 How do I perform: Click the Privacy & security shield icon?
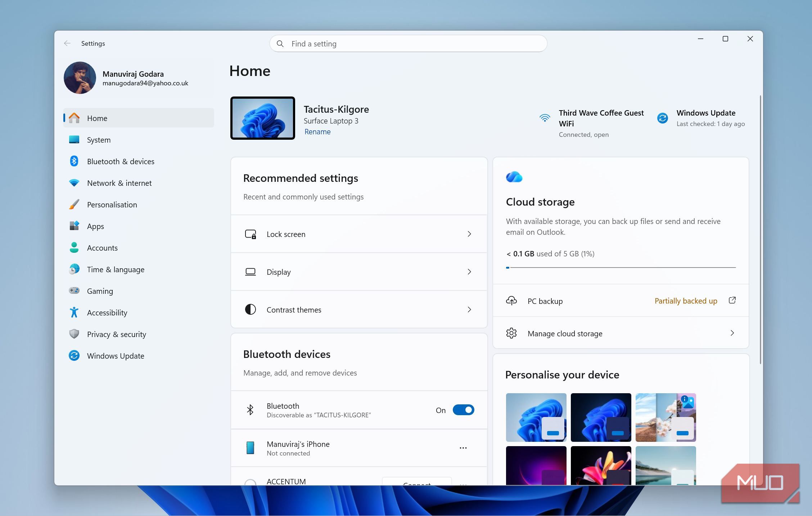pyautogui.click(x=74, y=334)
